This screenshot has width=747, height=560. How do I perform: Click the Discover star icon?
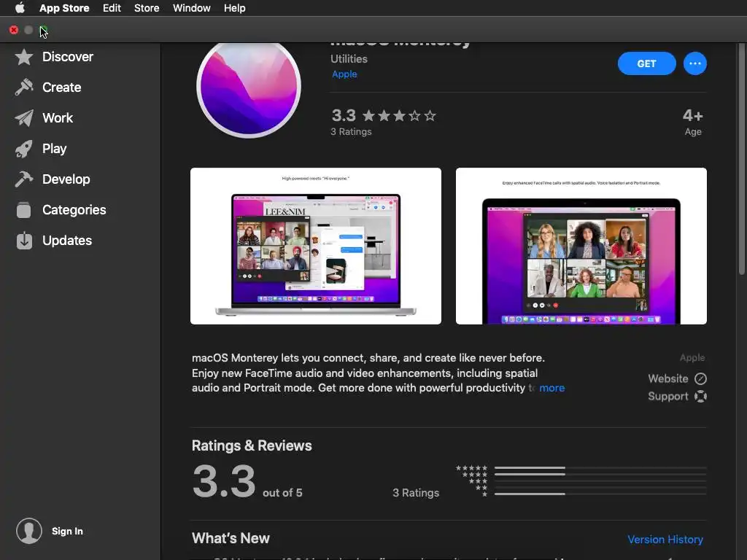tap(24, 57)
